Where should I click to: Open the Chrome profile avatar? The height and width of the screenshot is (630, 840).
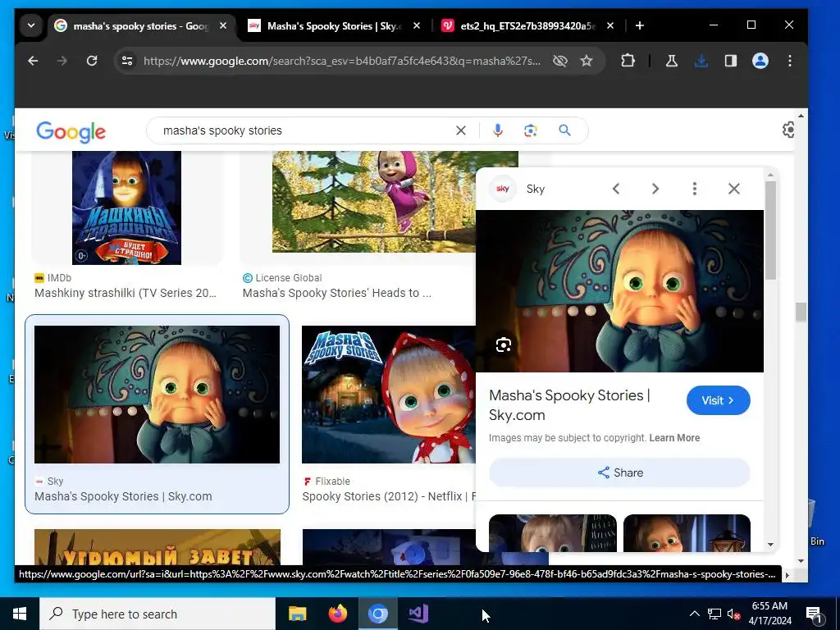(760, 61)
